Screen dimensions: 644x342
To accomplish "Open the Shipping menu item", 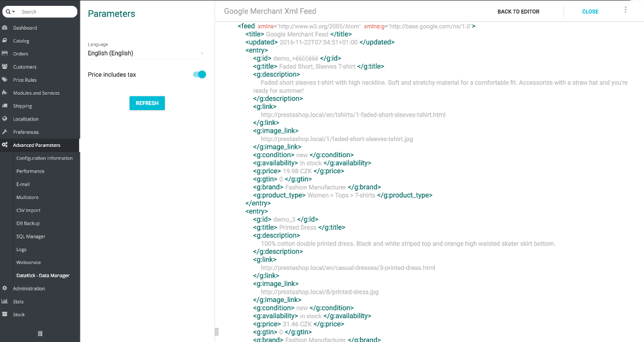I will click(x=22, y=106).
